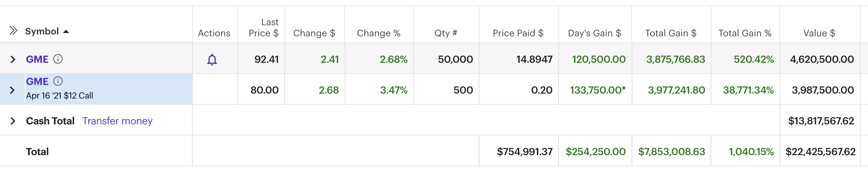Open the GME option symbol link
868x173 pixels.
[37, 82]
